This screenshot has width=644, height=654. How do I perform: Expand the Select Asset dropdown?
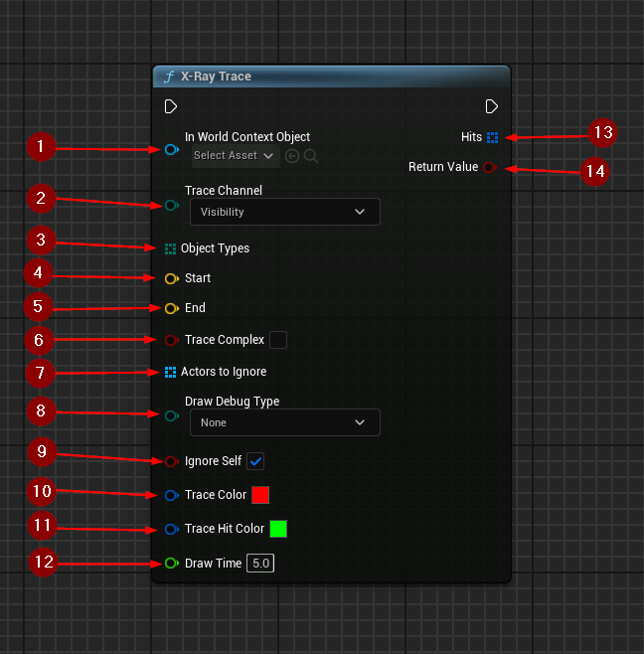pyautogui.click(x=235, y=156)
